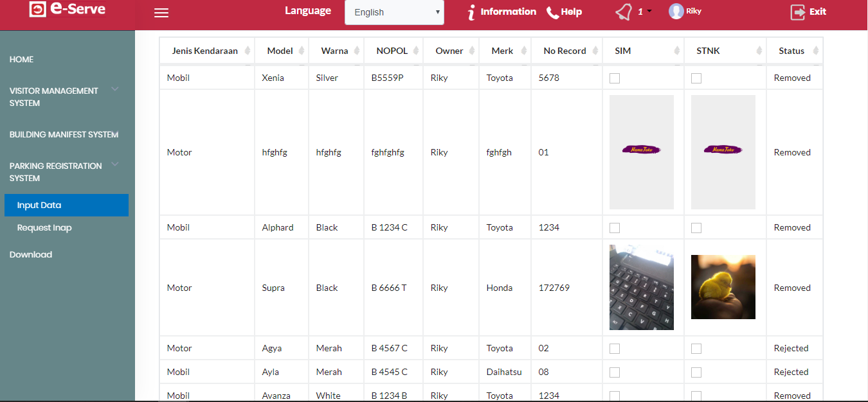Sort by Jenis Kendaraan column arrows
The height and width of the screenshot is (402, 868).
click(248, 51)
